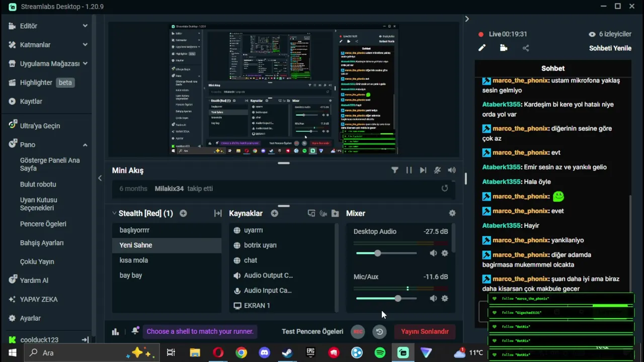644x362 pixels.
Task: Expand the Uygulama Mağazası chevron
Action: tap(85, 63)
